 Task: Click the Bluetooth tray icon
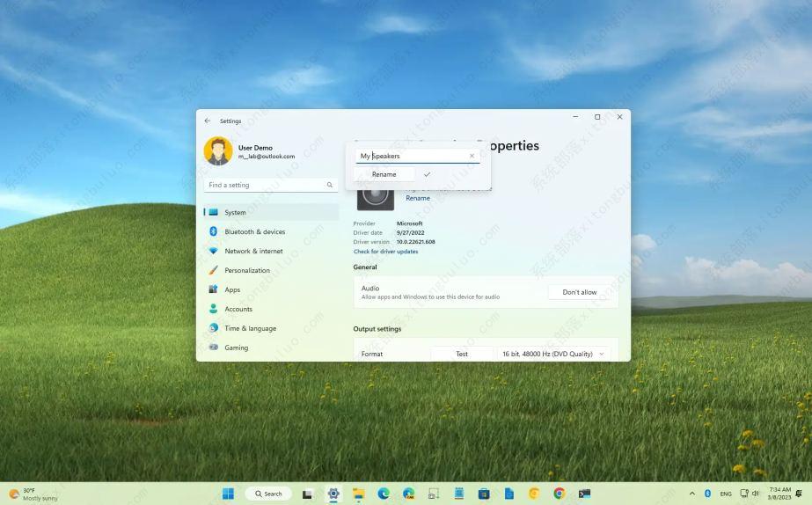pos(707,494)
